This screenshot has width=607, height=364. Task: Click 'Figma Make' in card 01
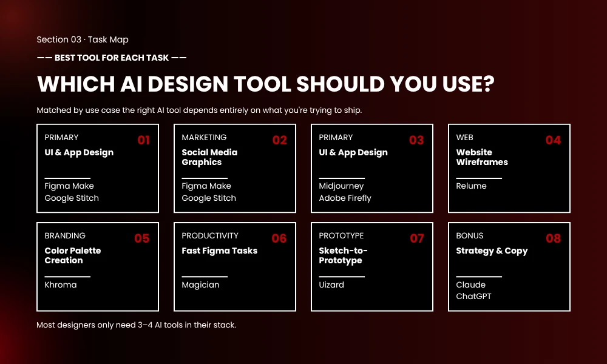point(69,186)
